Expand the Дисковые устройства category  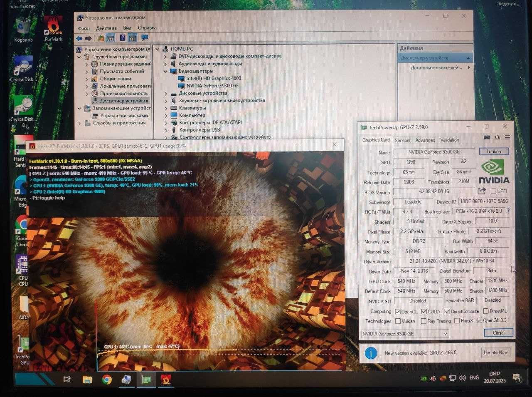(166, 94)
